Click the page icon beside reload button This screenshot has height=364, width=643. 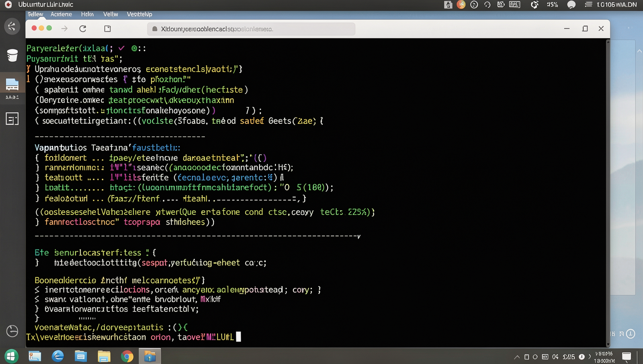[x=107, y=29]
